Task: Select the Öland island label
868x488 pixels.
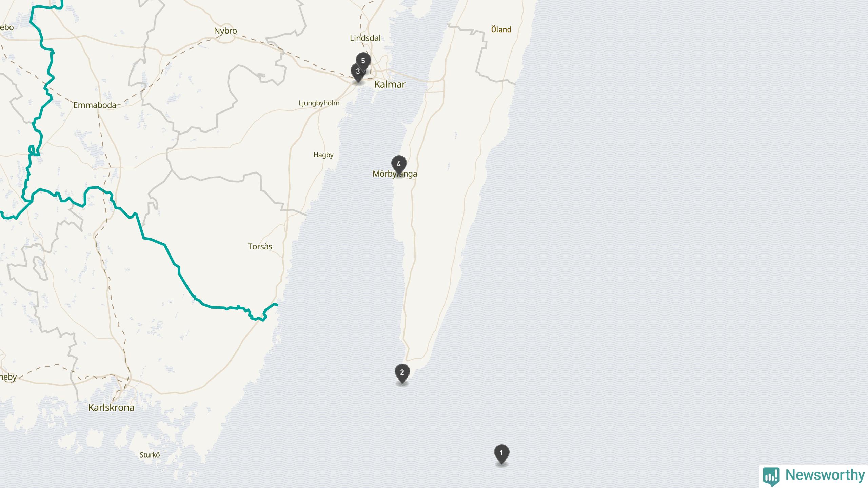Action: coord(501,29)
